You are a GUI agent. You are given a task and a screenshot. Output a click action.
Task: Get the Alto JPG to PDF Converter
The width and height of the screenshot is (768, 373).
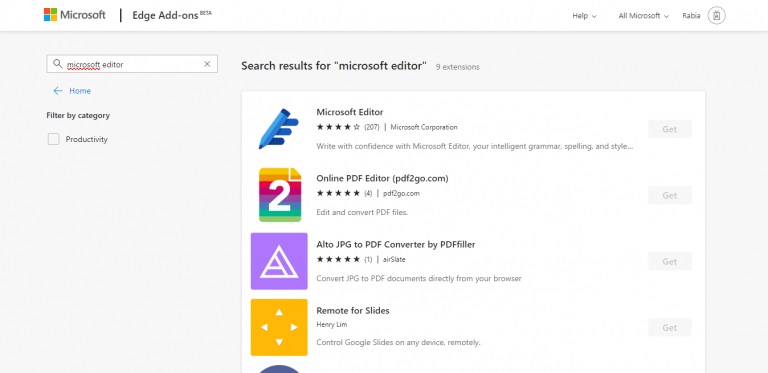pyautogui.click(x=670, y=261)
